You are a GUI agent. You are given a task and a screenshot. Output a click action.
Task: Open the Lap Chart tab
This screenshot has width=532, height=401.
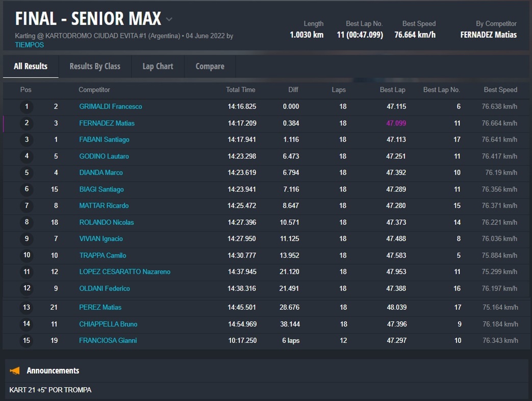point(158,66)
